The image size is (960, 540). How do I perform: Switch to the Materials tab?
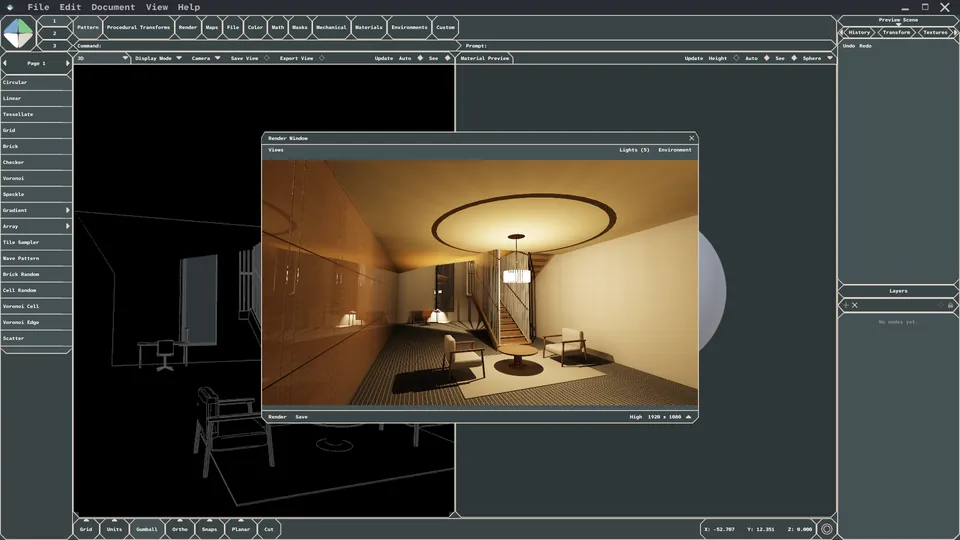[x=369, y=28]
